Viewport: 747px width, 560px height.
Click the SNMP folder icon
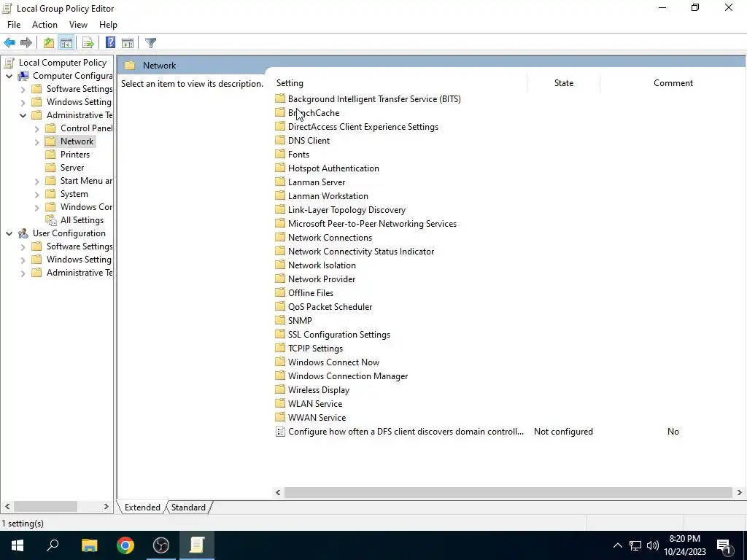280,321
